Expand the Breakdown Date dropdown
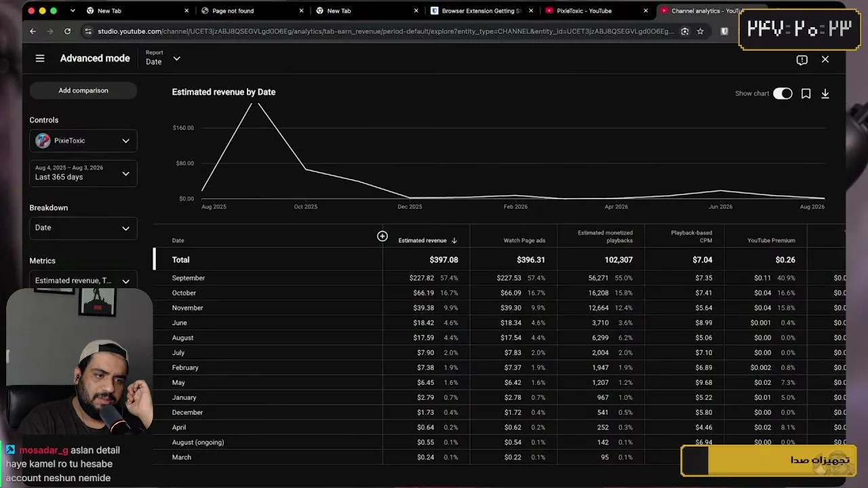The height and width of the screenshot is (488, 868). click(83, 228)
